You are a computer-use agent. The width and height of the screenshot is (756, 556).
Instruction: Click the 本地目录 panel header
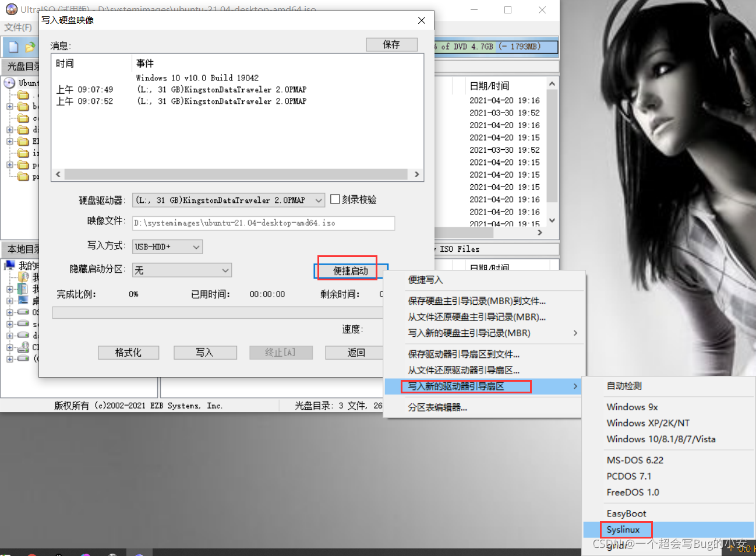tap(22, 249)
